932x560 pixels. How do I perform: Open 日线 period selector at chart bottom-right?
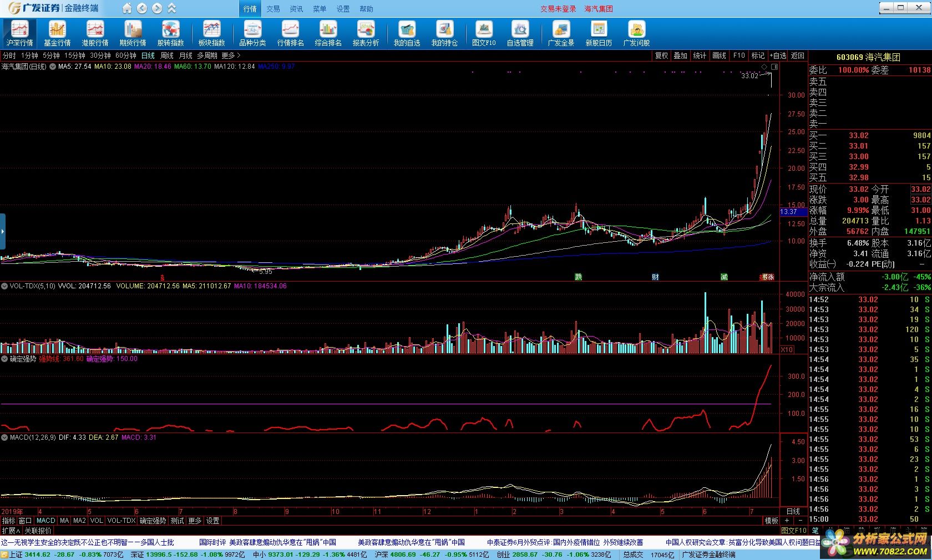[x=793, y=511]
